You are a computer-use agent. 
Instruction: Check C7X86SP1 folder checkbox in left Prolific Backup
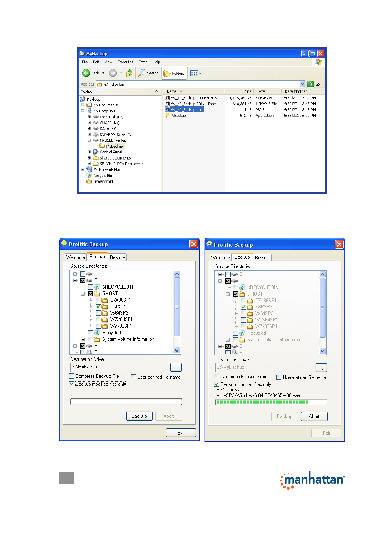click(x=98, y=300)
